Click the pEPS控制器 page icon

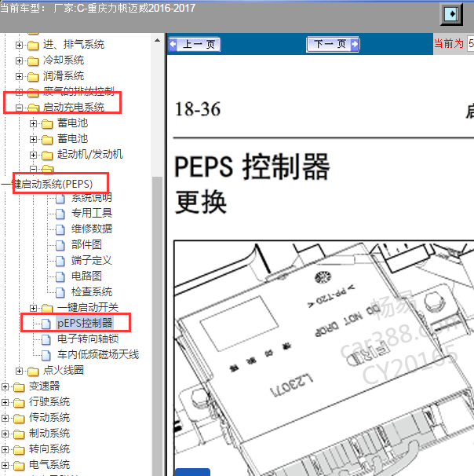click(46, 324)
